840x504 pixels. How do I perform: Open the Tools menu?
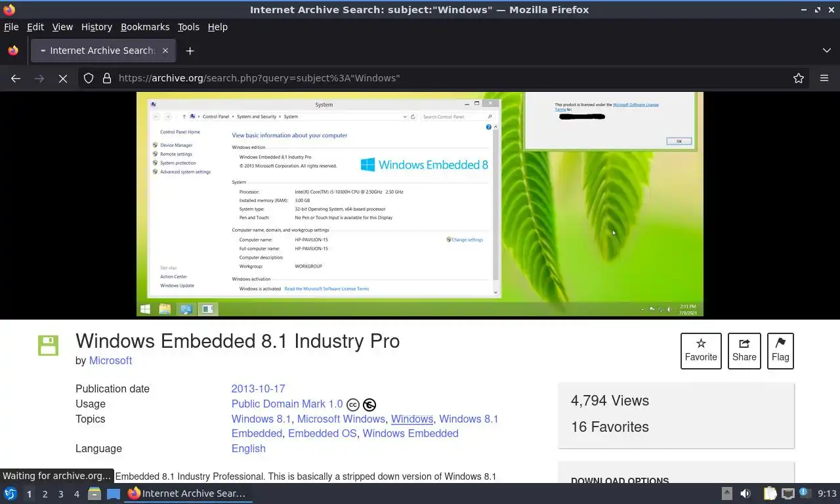tap(188, 27)
